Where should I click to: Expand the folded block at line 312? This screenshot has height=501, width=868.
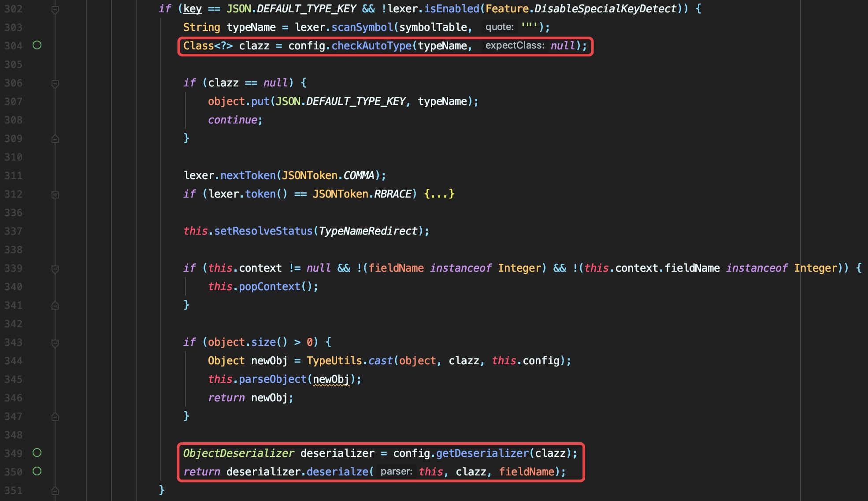coord(55,194)
